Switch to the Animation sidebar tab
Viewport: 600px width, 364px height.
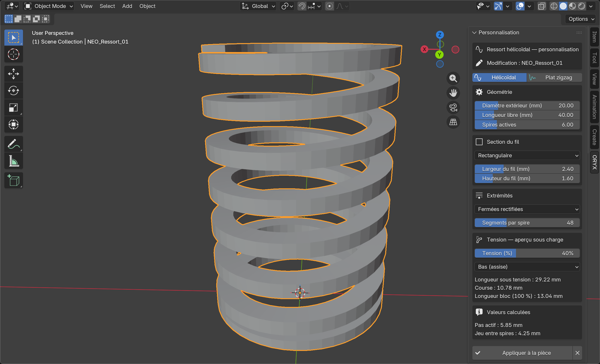(594, 107)
